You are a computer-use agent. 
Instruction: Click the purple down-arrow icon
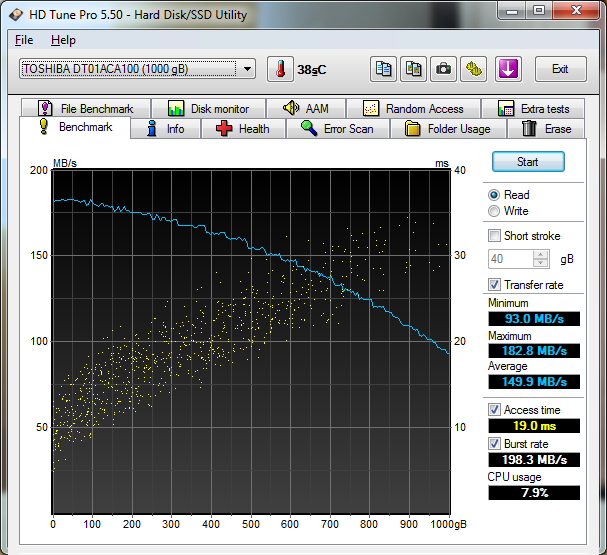pos(508,69)
